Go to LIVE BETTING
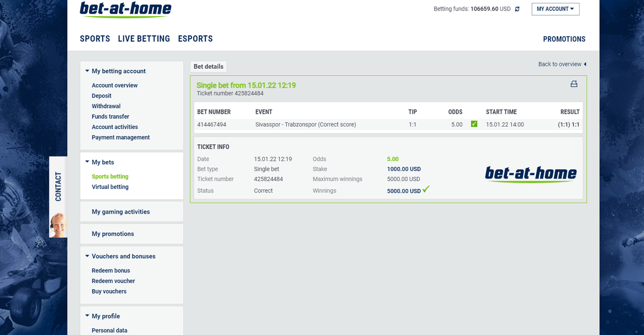This screenshot has width=644, height=335. [x=144, y=39]
